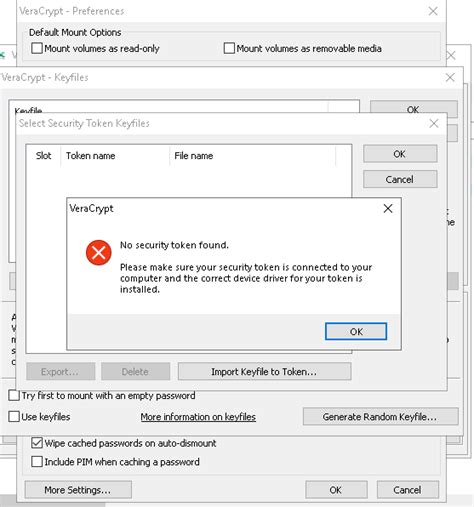The image size is (474, 507).
Task: Check Try first to mount with empty password
Action: [x=14, y=396]
